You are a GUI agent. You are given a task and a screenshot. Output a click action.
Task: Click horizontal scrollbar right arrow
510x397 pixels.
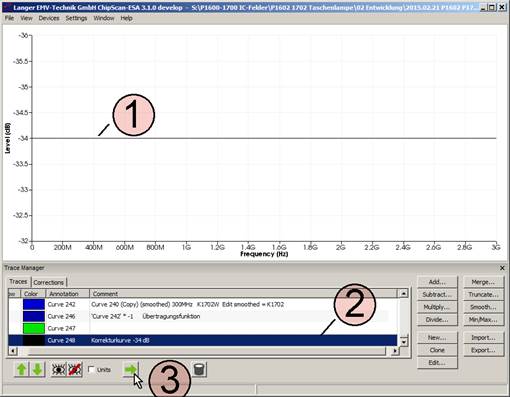(x=395, y=351)
